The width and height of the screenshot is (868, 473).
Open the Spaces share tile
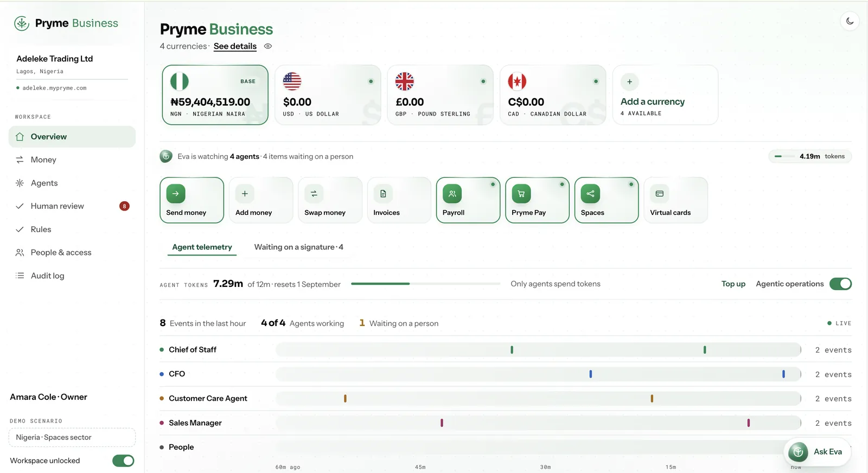click(607, 200)
